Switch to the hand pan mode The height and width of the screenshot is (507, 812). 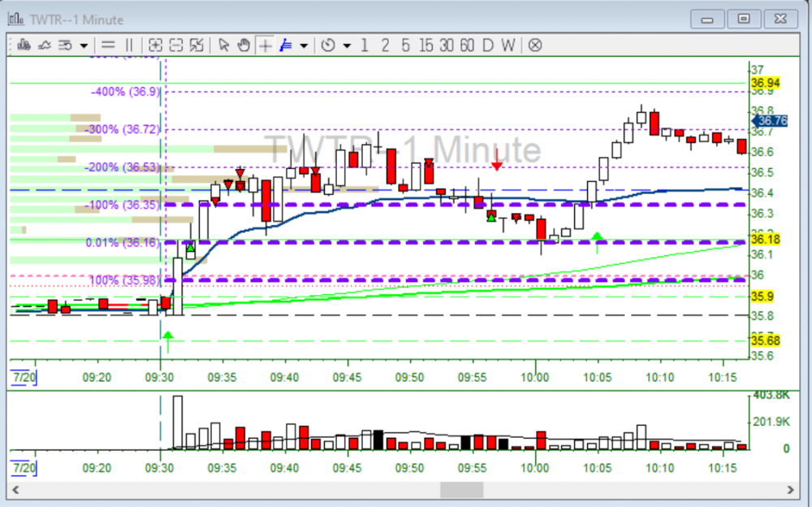(x=244, y=45)
